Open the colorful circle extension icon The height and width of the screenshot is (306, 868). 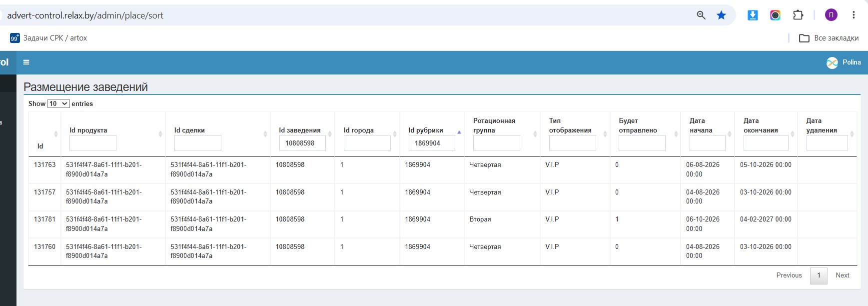[x=775, y=15]
